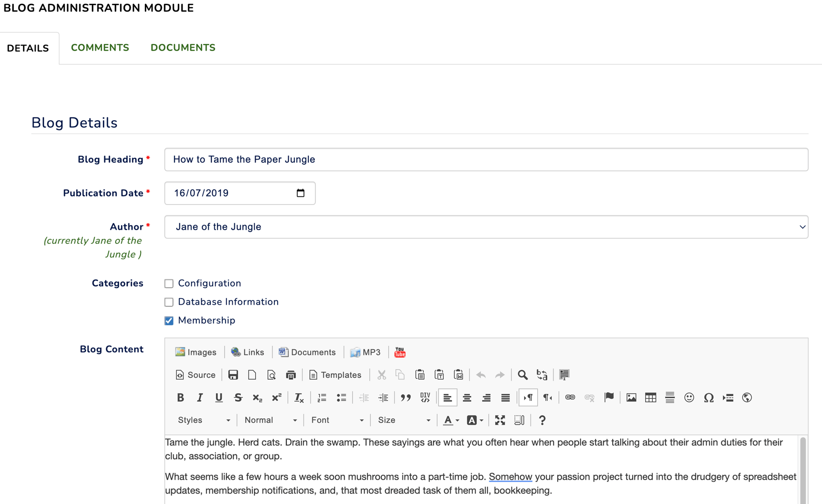Insert anchor flag
This screenshot has width=822, height=504.
click(x=609, y=397)
